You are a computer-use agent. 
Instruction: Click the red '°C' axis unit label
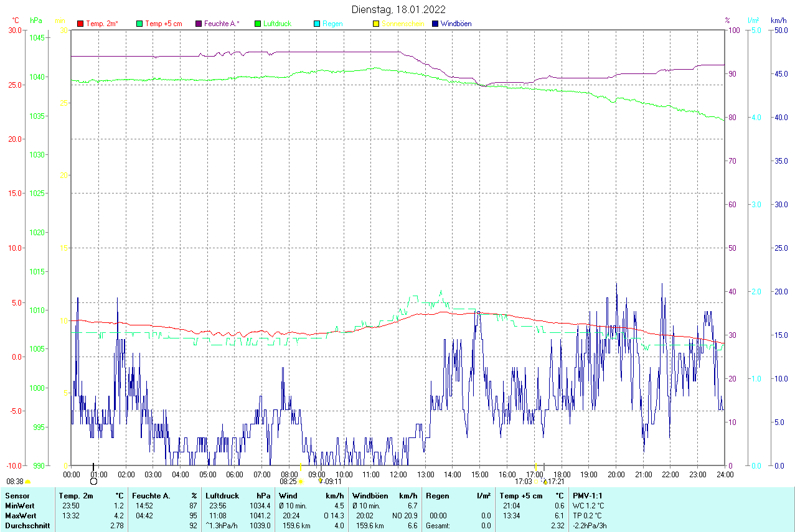[16, 21]
